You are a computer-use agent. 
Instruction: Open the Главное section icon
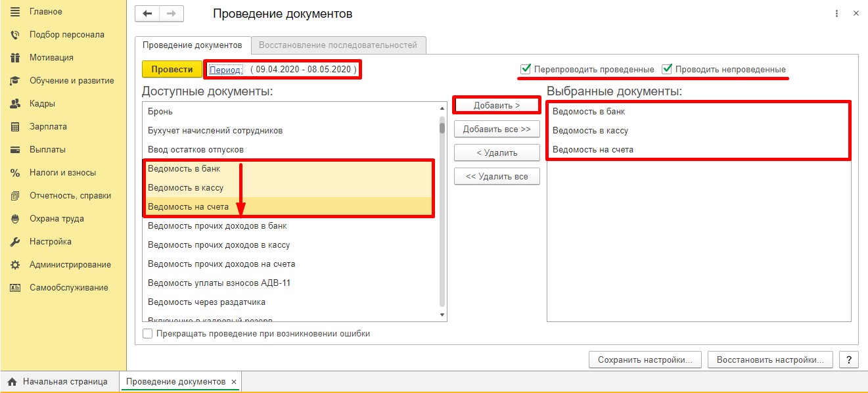(x=15, y=12)
